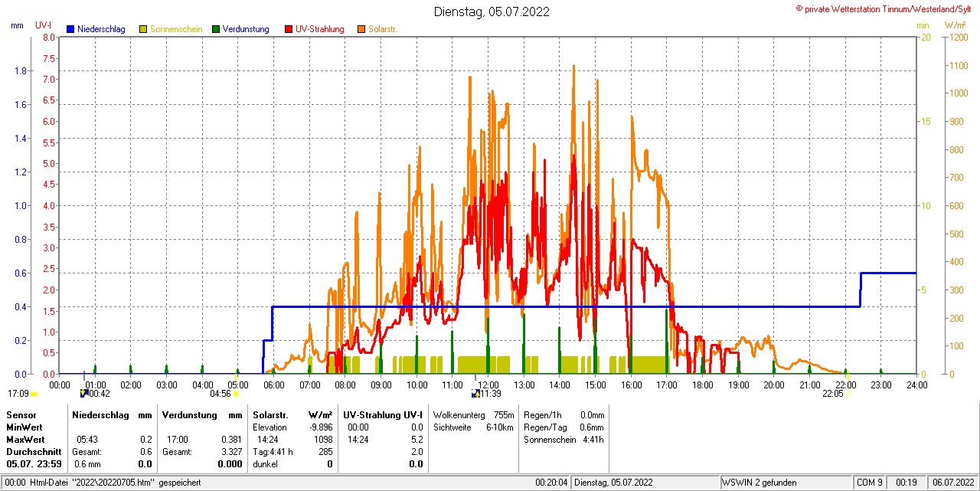Click the Sichtweite 6-10km entry
The width and height of the screenshot is (980, 491).
click(x=473, y=427)
